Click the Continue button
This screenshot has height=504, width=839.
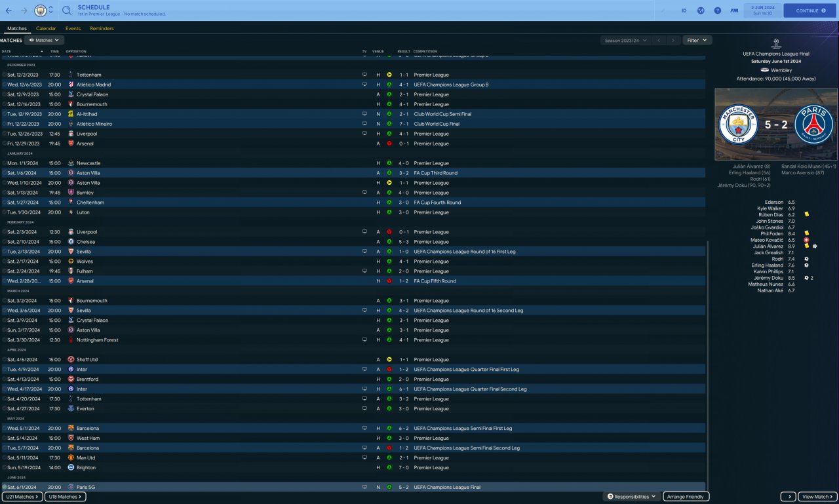(810, 10)
